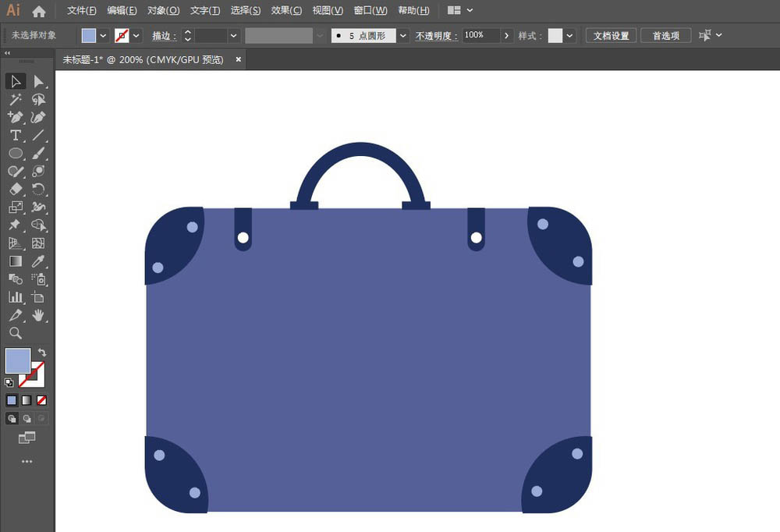Screen dimensions: 780x532
Task: Open brush definition dropdown beside 5 点圆形
Action: tap(403, 35)
